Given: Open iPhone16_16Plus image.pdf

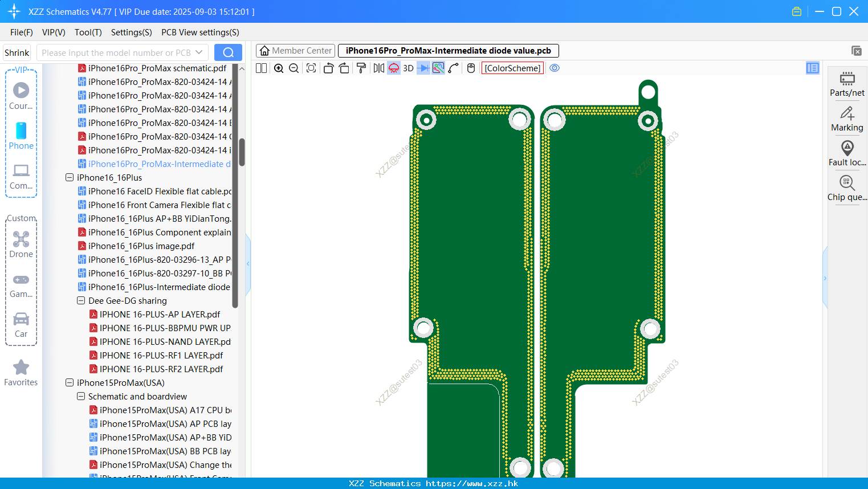Looking at the screenshot, I should pos(136,246).
